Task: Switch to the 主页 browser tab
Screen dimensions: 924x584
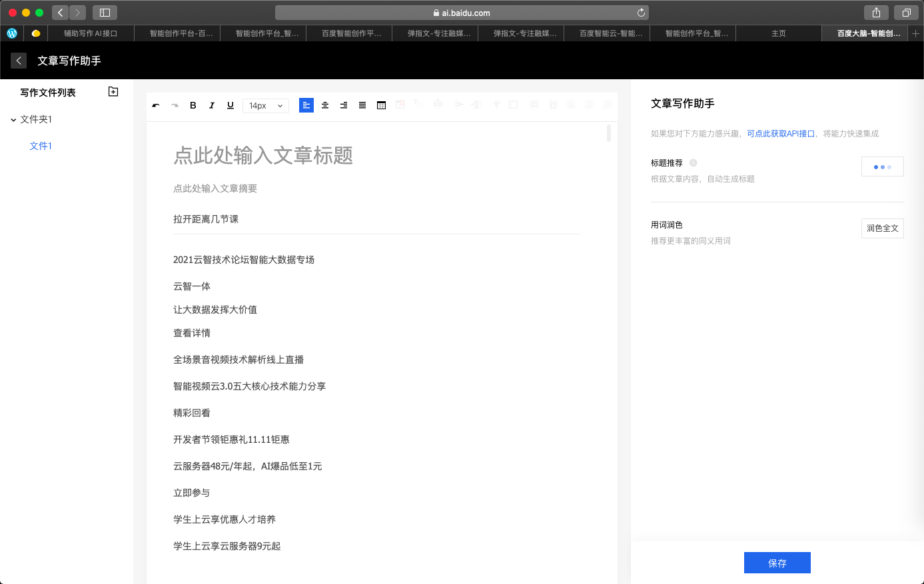Action: tap(778, 33)
